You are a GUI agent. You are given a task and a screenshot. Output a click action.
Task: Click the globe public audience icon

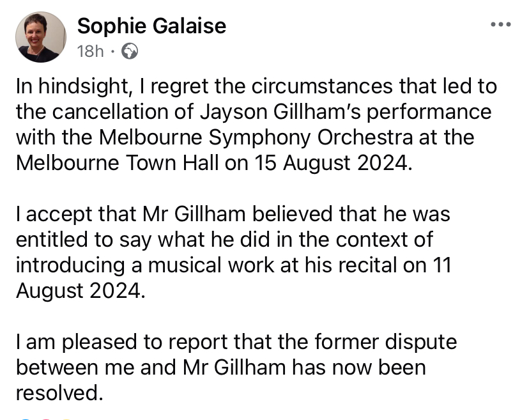(130, 51)
